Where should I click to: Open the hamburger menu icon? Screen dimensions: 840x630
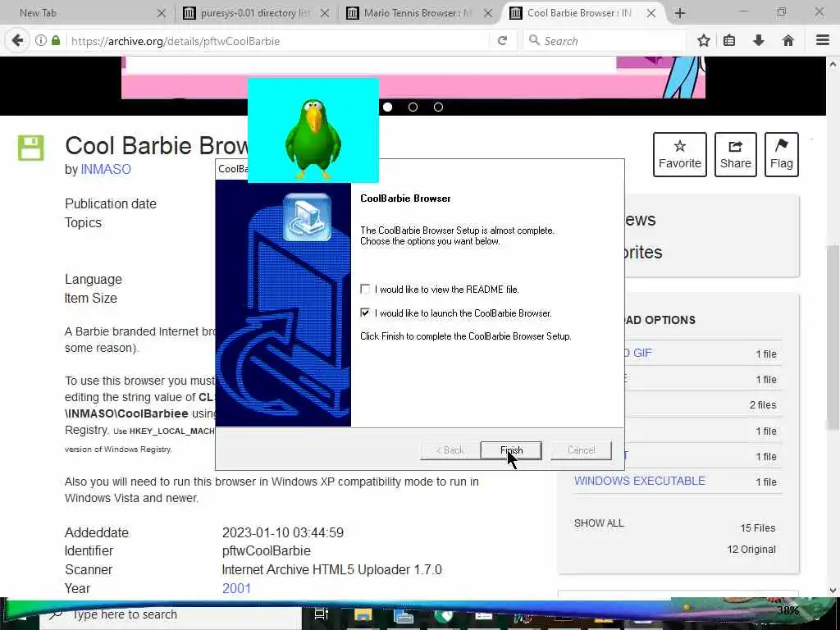pyautogui.click(x=823, y=40)
